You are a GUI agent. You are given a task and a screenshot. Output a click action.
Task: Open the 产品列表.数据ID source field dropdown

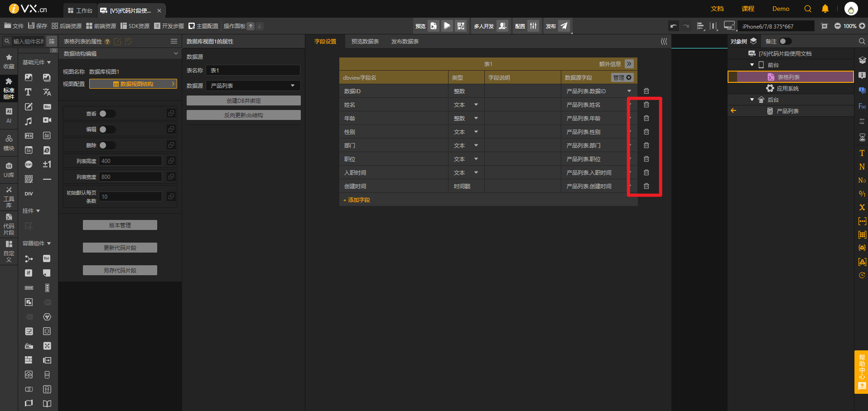coord(629,91)
